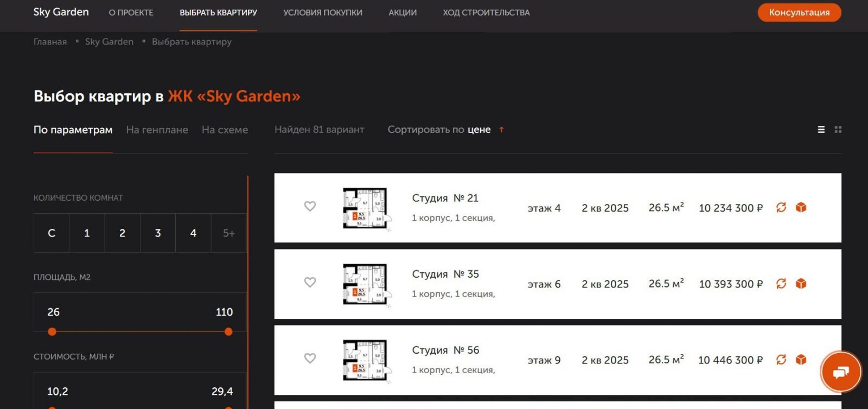Click этаж 6 in second listing

[544, 284]
